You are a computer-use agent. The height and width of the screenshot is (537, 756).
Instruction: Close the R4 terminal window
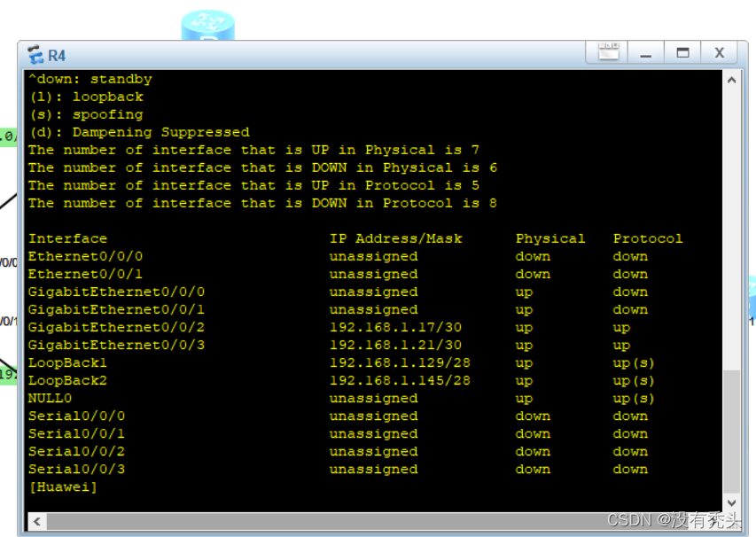click(719, 51)
